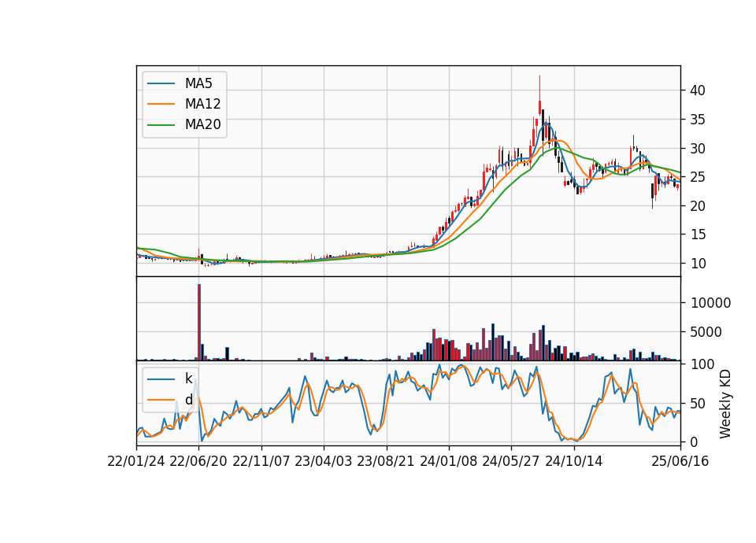Click the volume axis value 5000
756x543 pixels.
click(x=706, y=332)
